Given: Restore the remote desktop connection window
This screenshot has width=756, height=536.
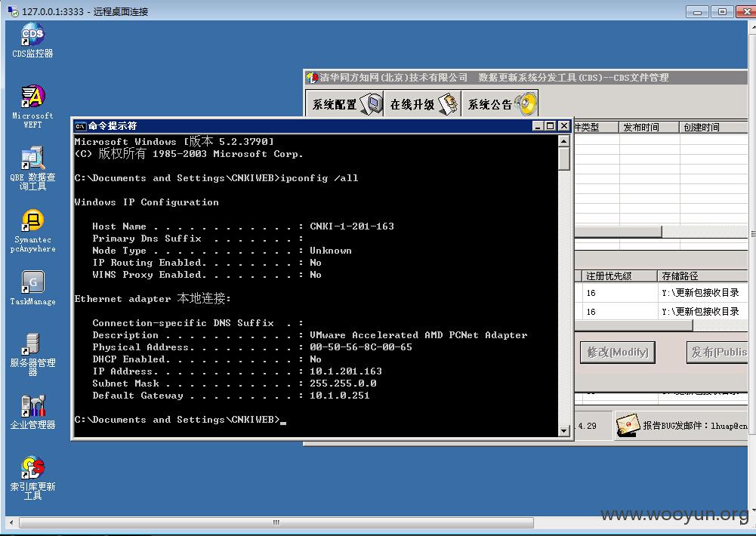Looking at the screenshot, I should (x=722, y=11).
